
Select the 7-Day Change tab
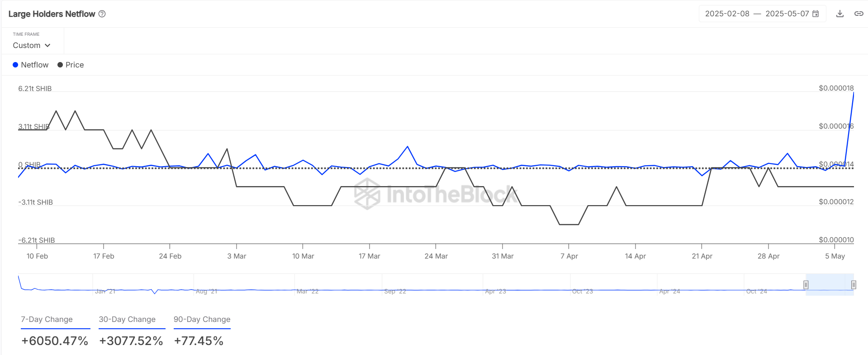tap(47, 319)
